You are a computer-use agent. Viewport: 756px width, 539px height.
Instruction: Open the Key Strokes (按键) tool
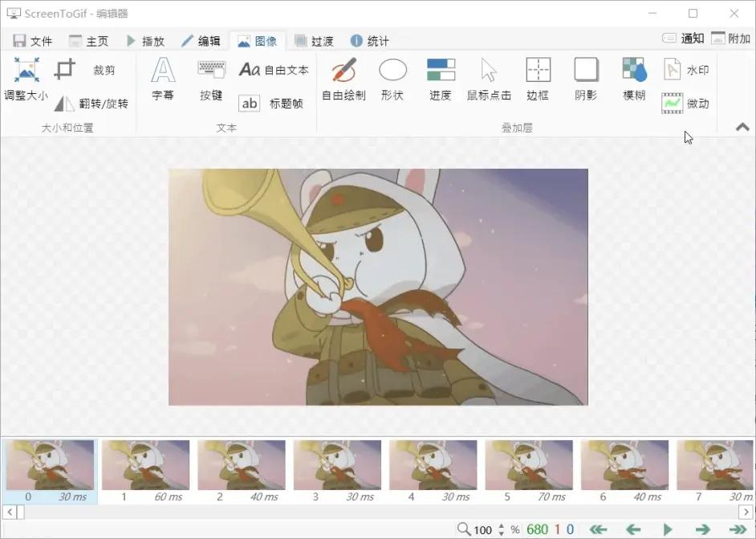(x=211, y=80)
